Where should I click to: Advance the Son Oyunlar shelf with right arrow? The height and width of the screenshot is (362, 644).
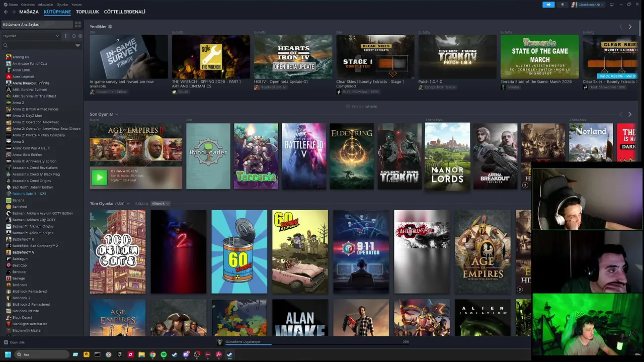630,115
